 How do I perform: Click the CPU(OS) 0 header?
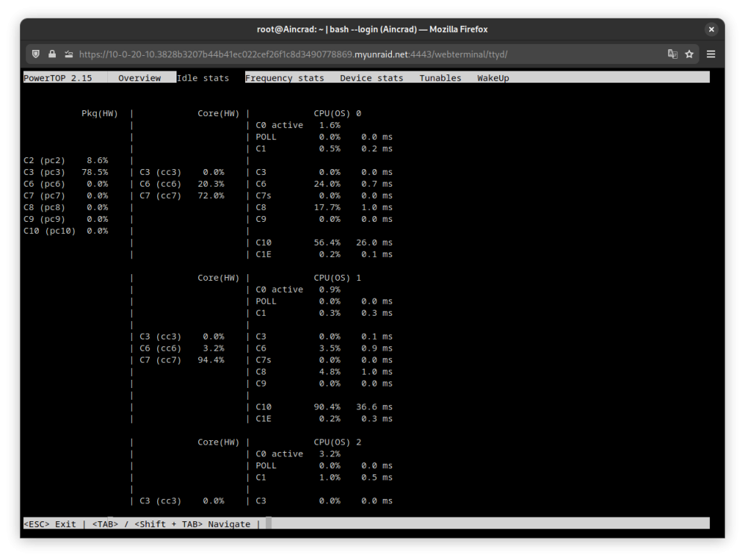337,113
